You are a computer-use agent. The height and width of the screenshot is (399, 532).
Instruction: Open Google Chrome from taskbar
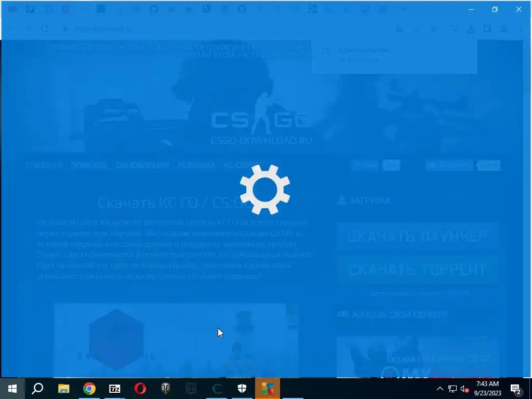coord(89,389)
